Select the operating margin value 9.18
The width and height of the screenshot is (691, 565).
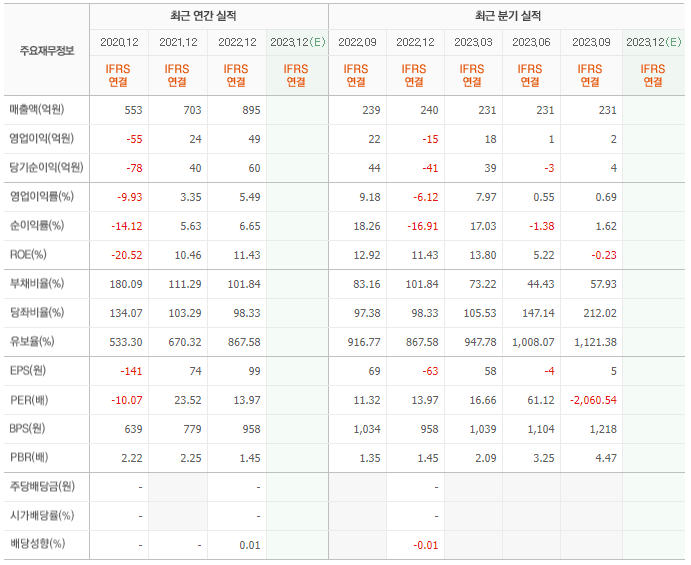pos(370,197)
